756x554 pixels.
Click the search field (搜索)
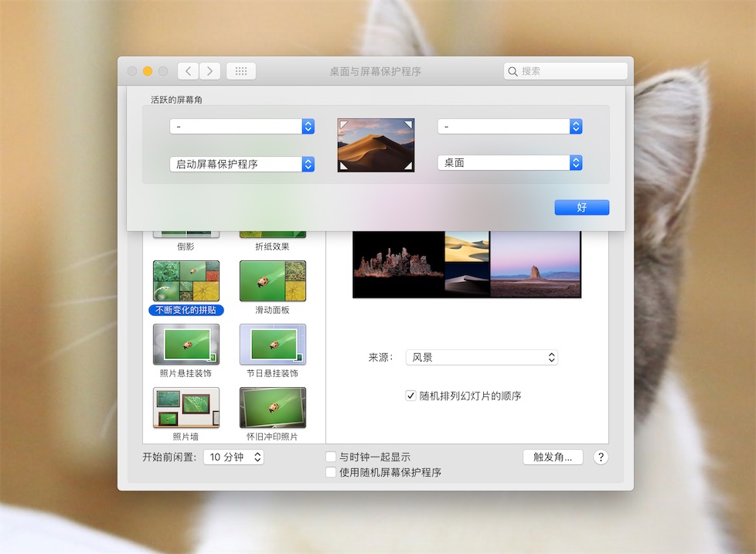pos(566,71)
